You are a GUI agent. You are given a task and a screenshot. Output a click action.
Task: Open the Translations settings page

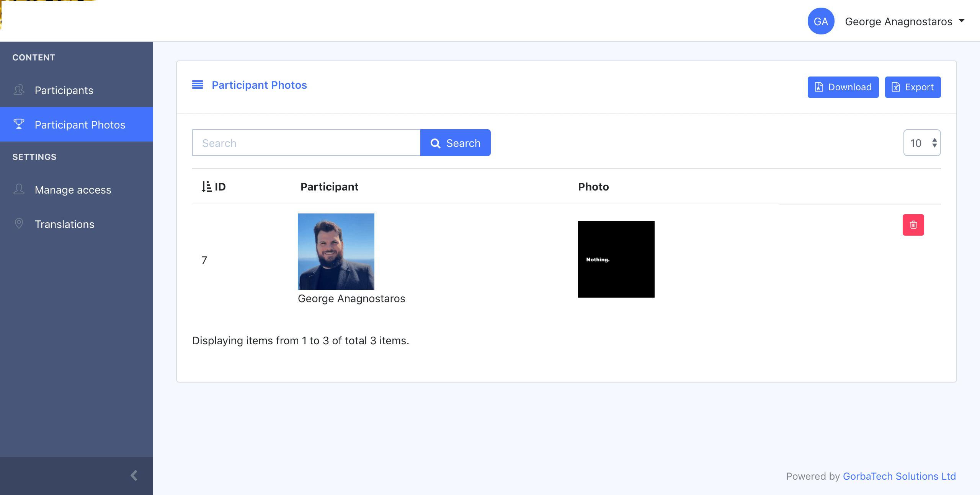tap(64, 224)
